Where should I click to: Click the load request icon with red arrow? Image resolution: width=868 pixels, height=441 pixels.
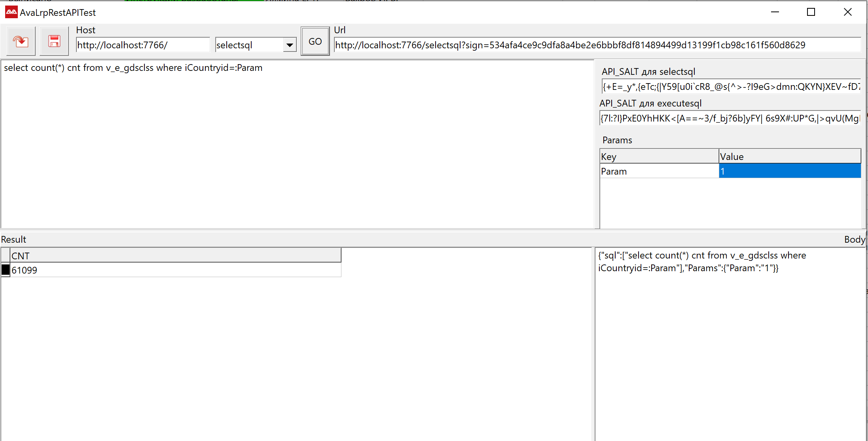click(21, 41)
